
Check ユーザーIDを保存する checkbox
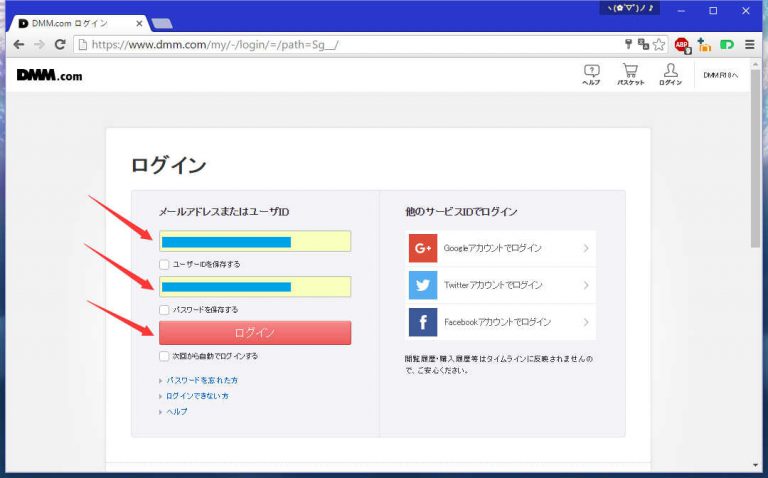coord(164,264)
